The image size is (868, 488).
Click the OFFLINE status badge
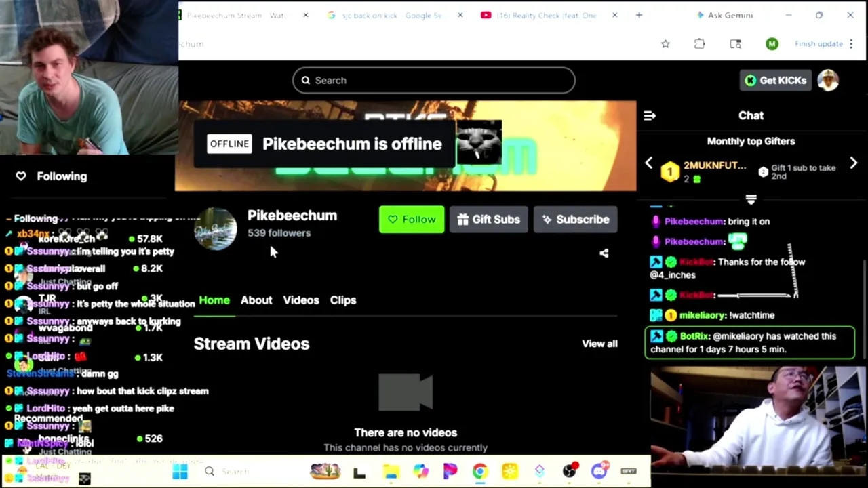pos(229,144)
